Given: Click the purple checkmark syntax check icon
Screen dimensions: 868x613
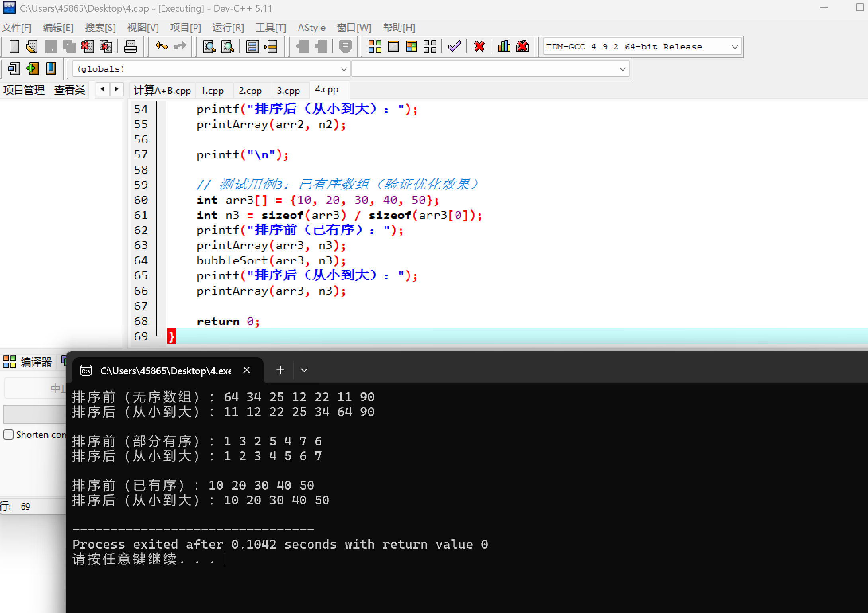Looking at the screenshot, I should (454, 47).
